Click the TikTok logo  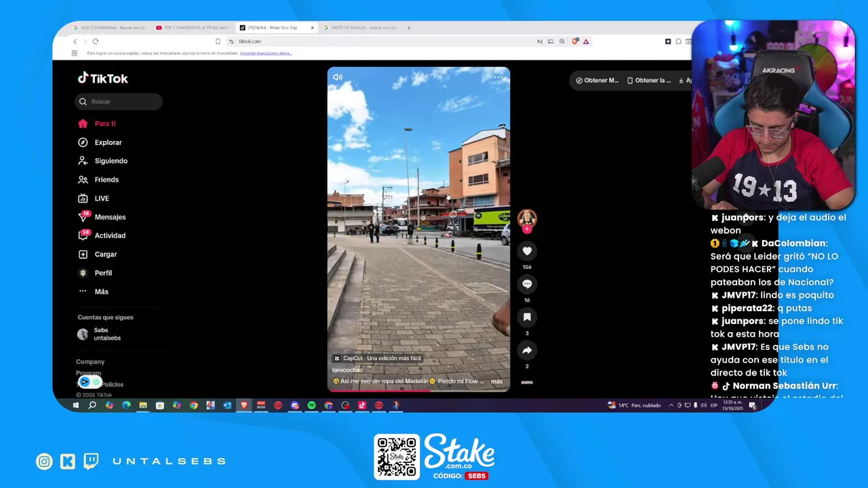point(102,78)
